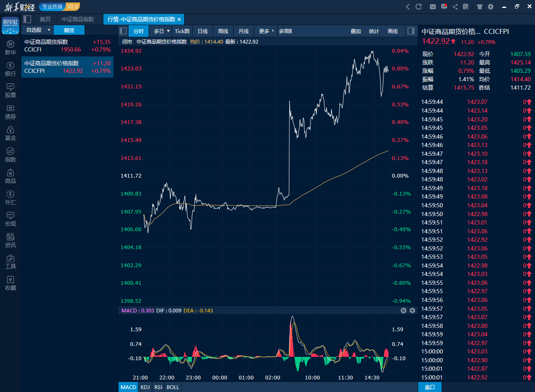Click the 日线 daily chart button
The width and height of the screenshot is (535, 392).
203,31
